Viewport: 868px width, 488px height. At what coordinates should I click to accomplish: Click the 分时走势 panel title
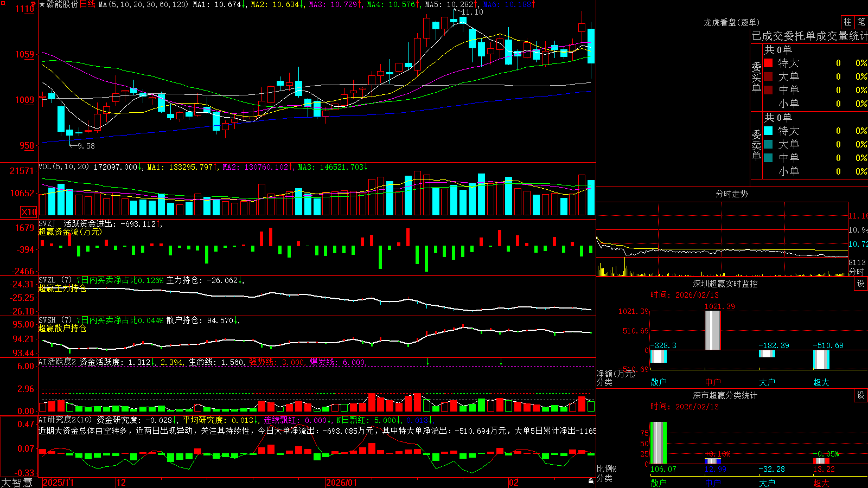coord(732,194)
